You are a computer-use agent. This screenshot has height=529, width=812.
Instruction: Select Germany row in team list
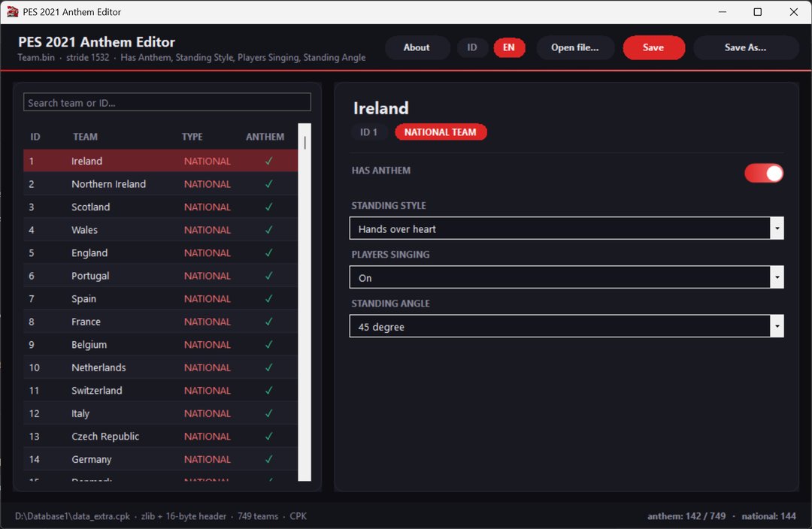(x=161, y=459)
